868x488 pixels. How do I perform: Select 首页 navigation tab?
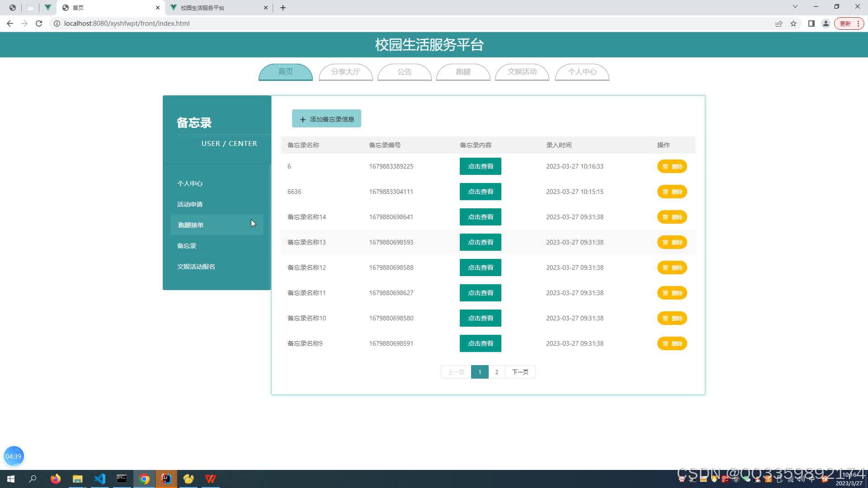(x=286, y=72)
